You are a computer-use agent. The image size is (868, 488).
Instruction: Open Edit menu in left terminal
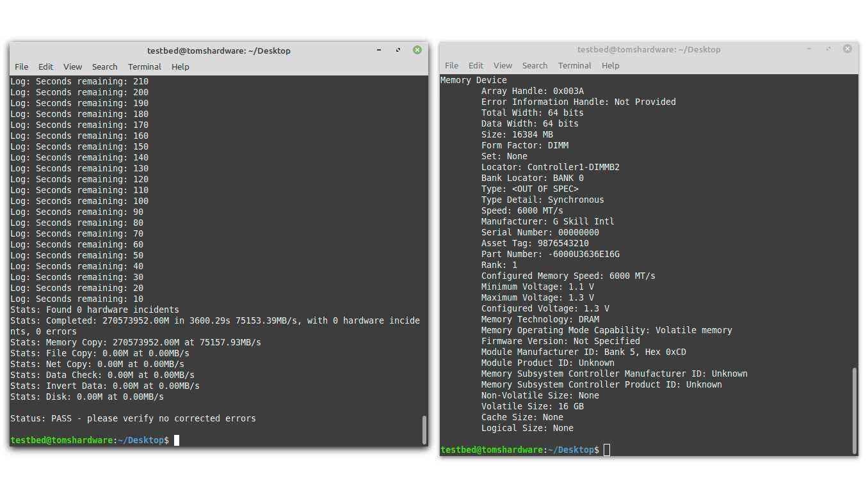coord(45,67)
